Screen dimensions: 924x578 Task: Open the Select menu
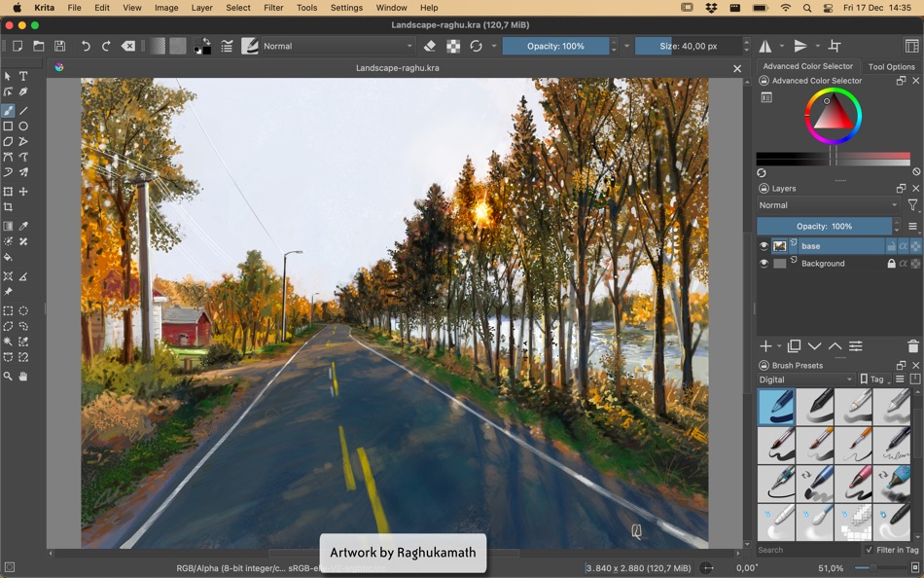pos(238,8)
